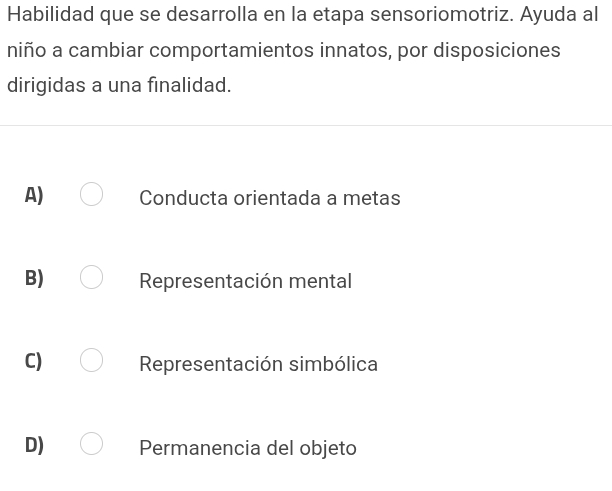Click the word 'mental' in option B
This screenshot has height=491, width=612.
(320, 281)
